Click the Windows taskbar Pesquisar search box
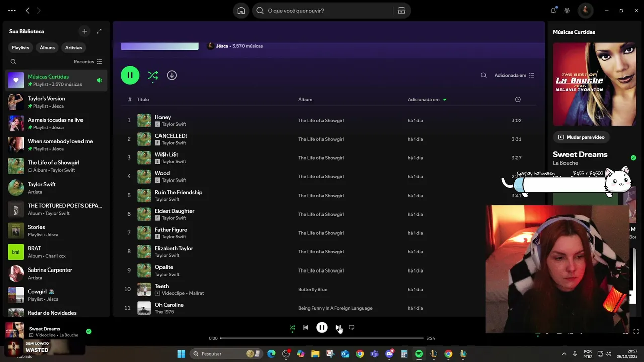The image size is (644, 362). tap(226, 354)
